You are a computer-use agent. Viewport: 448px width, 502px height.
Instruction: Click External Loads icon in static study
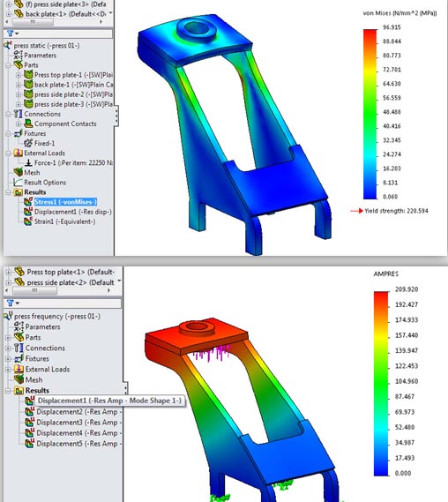19,153
